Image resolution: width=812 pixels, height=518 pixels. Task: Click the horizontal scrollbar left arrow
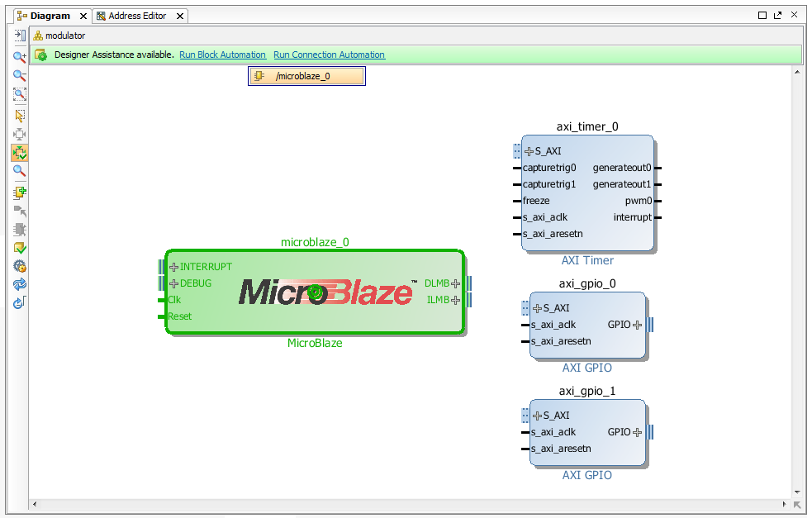(35, 504)
